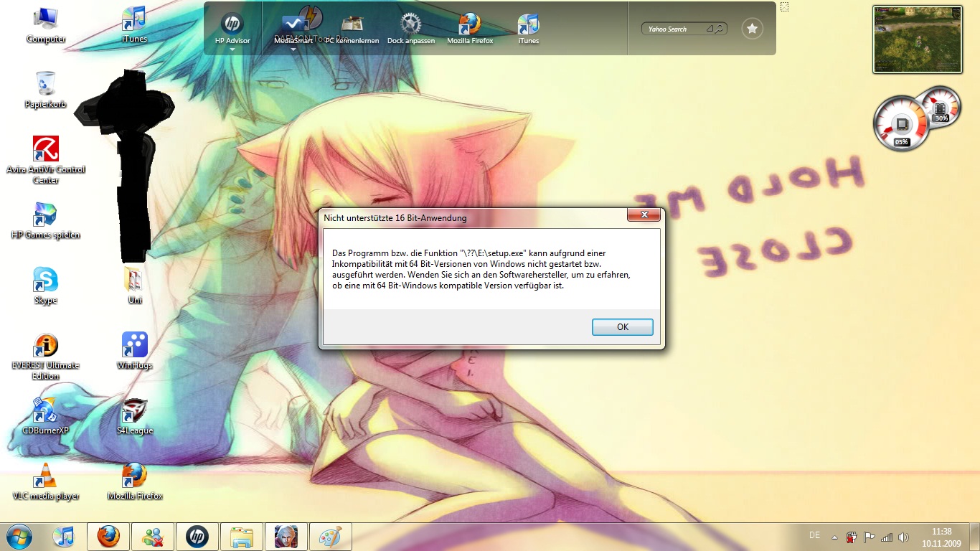Click the Show Desktop bar

click(974, 537)
